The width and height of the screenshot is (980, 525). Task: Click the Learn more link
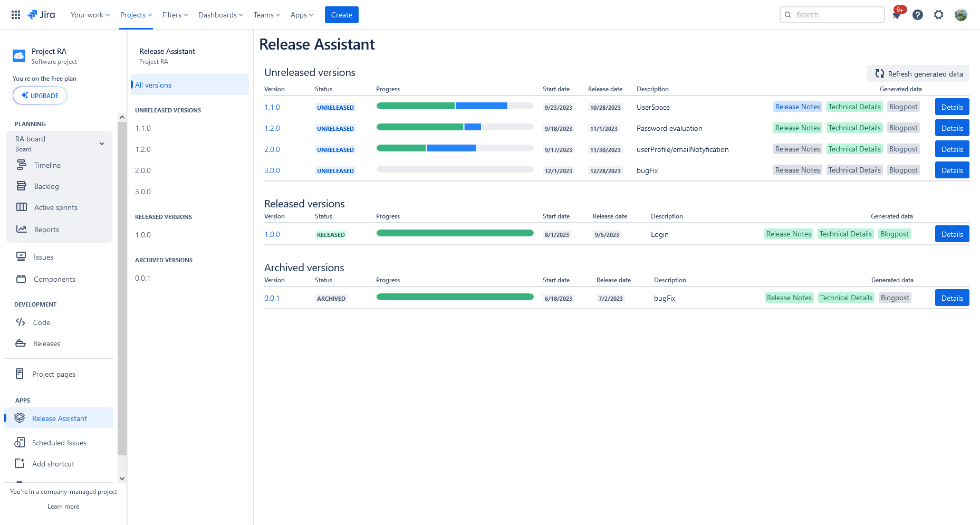coord(63,507)
